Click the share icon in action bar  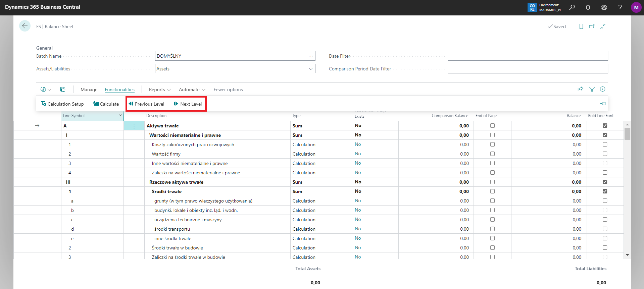(580, 89)
